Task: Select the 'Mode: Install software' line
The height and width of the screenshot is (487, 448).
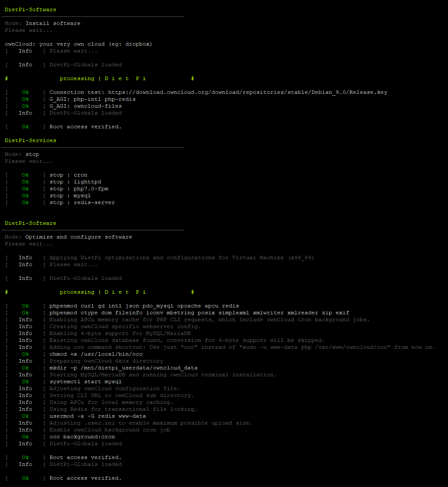Action: point(43,23)
